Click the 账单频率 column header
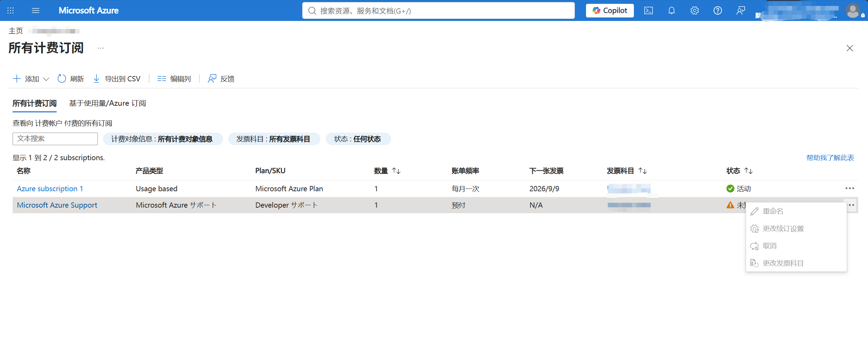Image resolution: width=868 pixels, height=357 pixels. pos(465,171)
